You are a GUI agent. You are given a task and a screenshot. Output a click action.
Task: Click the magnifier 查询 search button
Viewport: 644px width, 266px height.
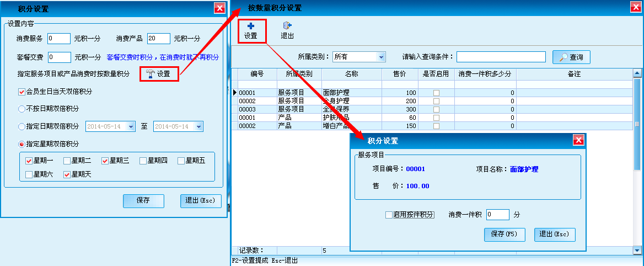tap(571, 57)
